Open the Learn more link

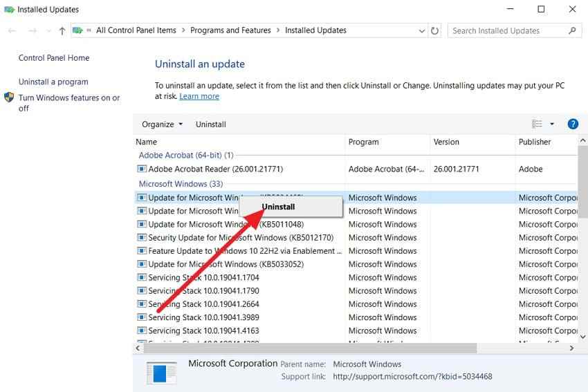[199, 96]
